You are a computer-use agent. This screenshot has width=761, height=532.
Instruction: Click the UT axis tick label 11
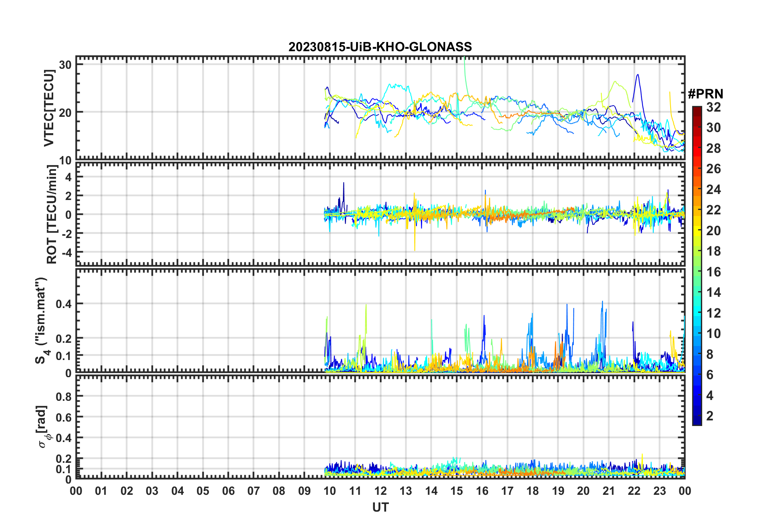pyautogui.click(x=355, y=491)
